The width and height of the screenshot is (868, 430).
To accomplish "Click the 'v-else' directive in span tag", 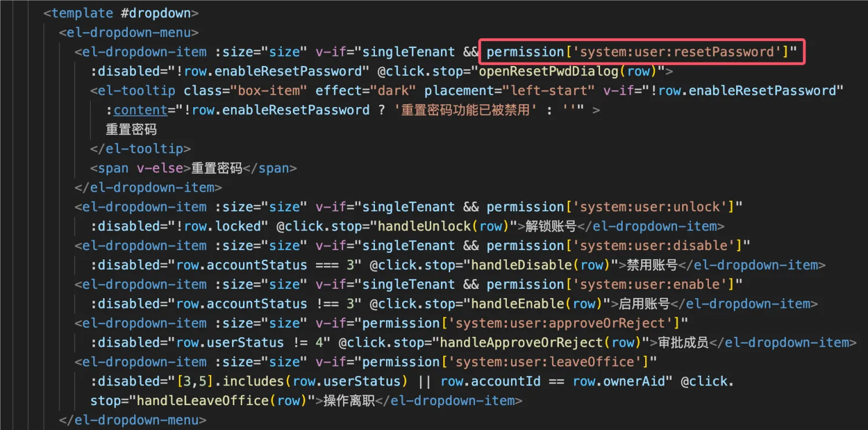I will (160, 168).
